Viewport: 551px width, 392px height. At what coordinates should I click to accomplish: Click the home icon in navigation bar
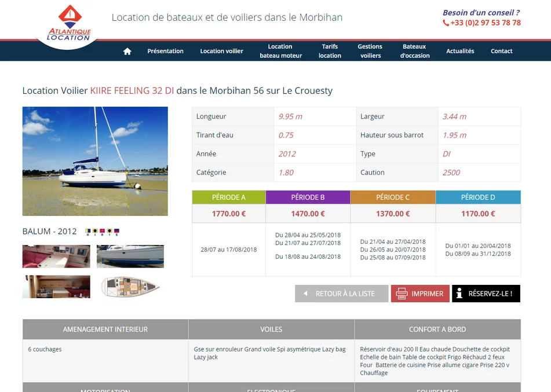tap(127, 52)
